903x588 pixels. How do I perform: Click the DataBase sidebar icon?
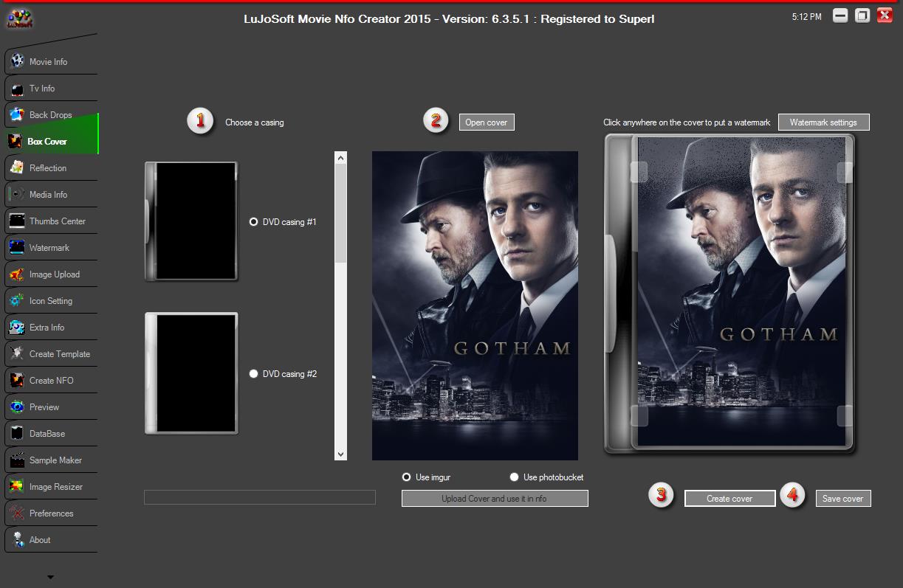tap(17, 434)
